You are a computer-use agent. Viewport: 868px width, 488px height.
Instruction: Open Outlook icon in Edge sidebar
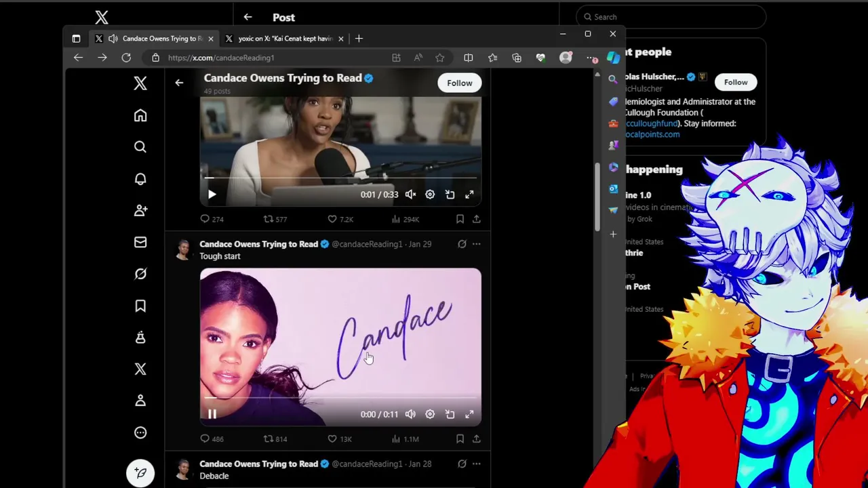613,188
